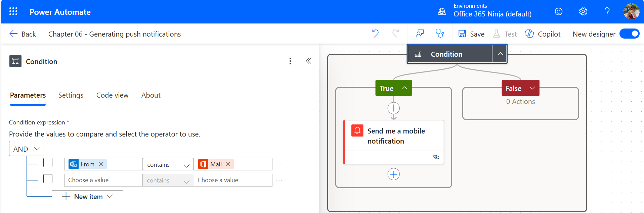The height and width of the screenshot is (213, 644).
Task: Open the Settings gear icon
Action: click(x=583, y=12)
